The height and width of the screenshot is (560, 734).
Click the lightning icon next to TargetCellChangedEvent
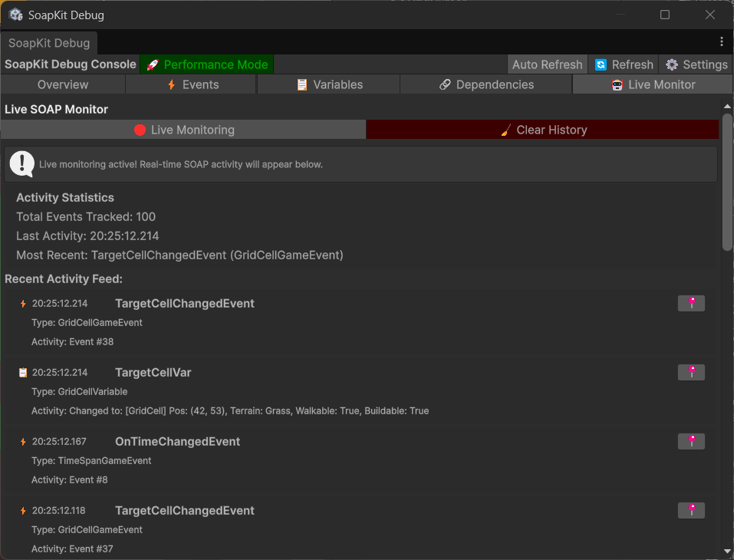tap(21, 303)
